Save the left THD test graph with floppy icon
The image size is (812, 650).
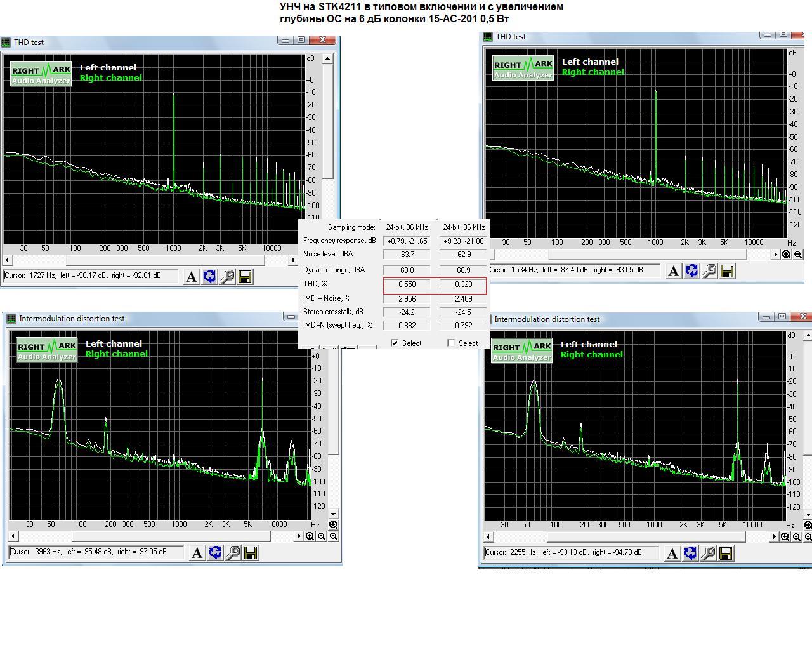tap(245, 277)
